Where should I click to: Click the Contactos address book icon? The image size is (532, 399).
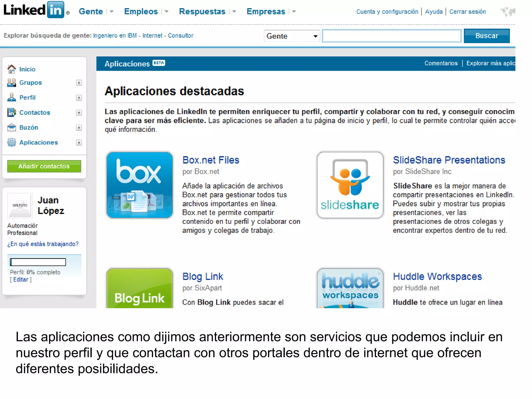coord(11,112)
